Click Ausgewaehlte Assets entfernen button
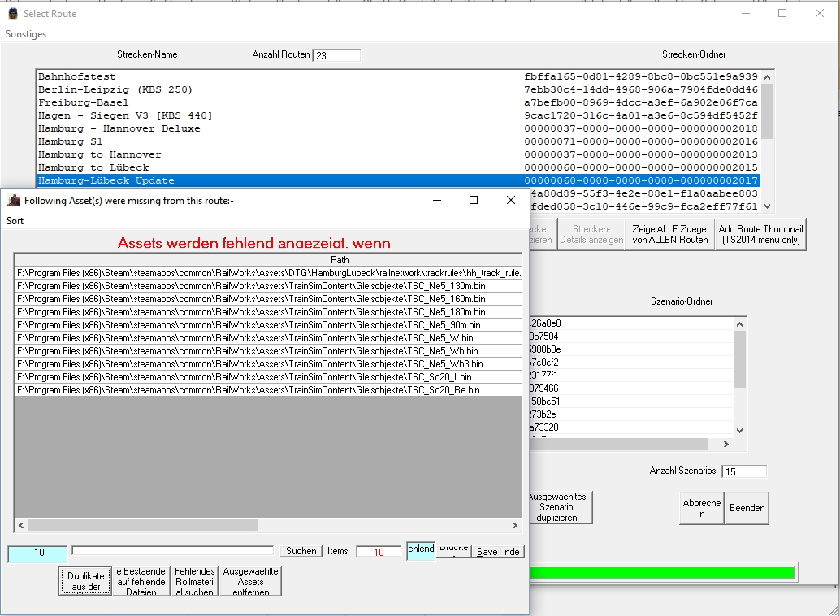The image size is (840, 616). click(x=250, y=582)
